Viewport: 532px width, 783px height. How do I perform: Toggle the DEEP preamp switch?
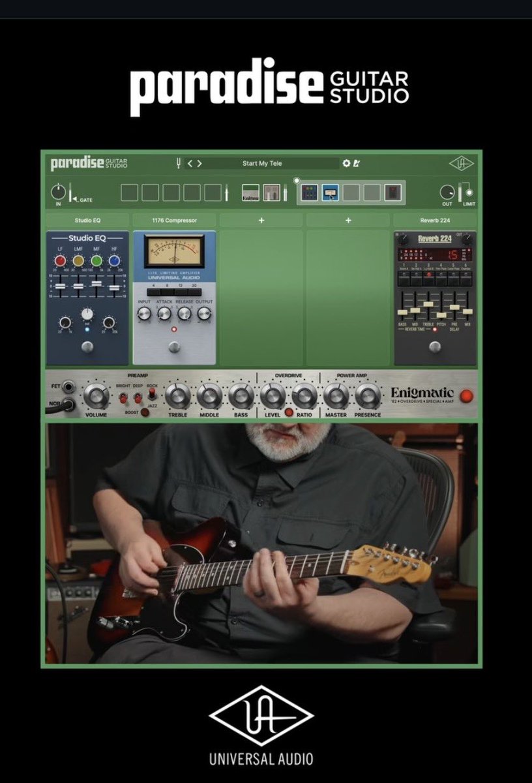(138, 397)
